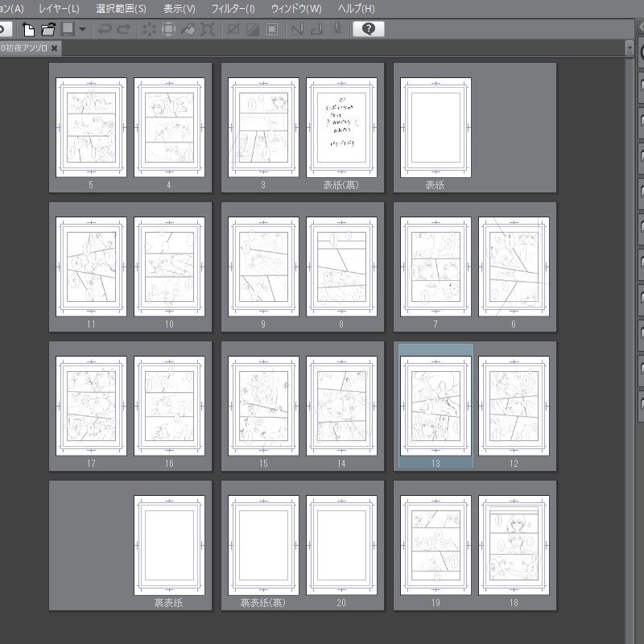This screenshot has width=644, height=644.
Task: Select page 8 thumbnail
Action: click(341, 266)
